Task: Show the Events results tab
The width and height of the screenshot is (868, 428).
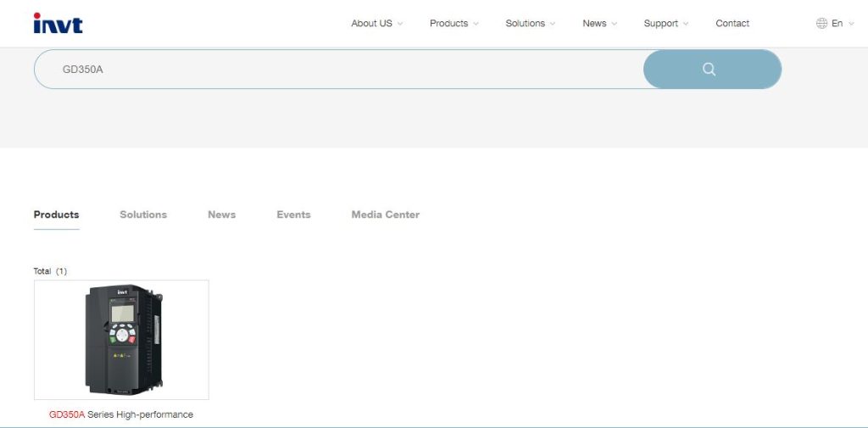Action: (x=293, y=214)
